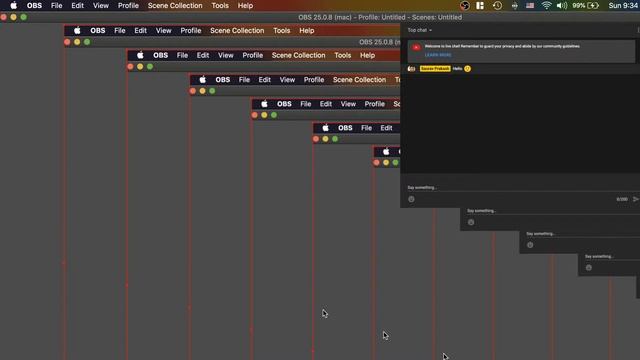640x360 pixels.
Task: Click the send arrow icon in the chat box
Action: click(636, 199)
